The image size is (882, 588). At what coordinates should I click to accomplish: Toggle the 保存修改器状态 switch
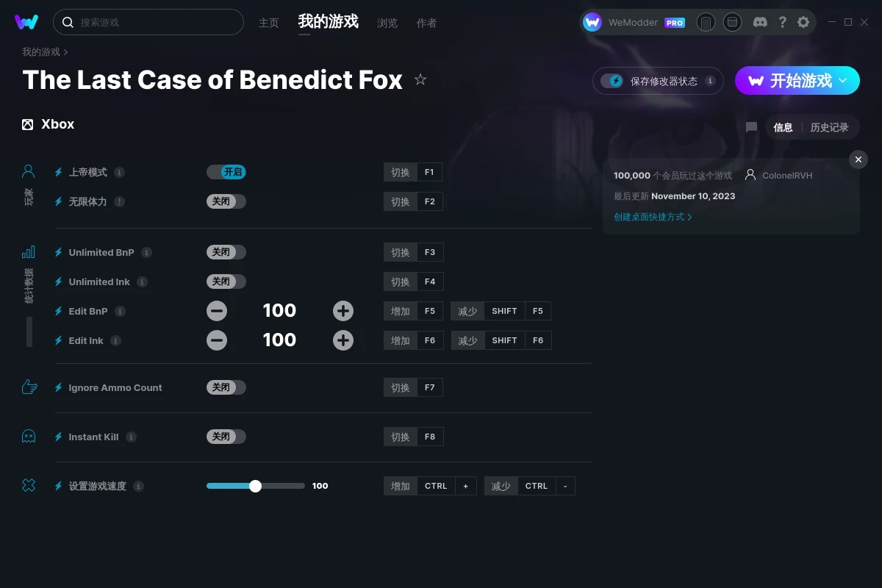coord(612,81)
